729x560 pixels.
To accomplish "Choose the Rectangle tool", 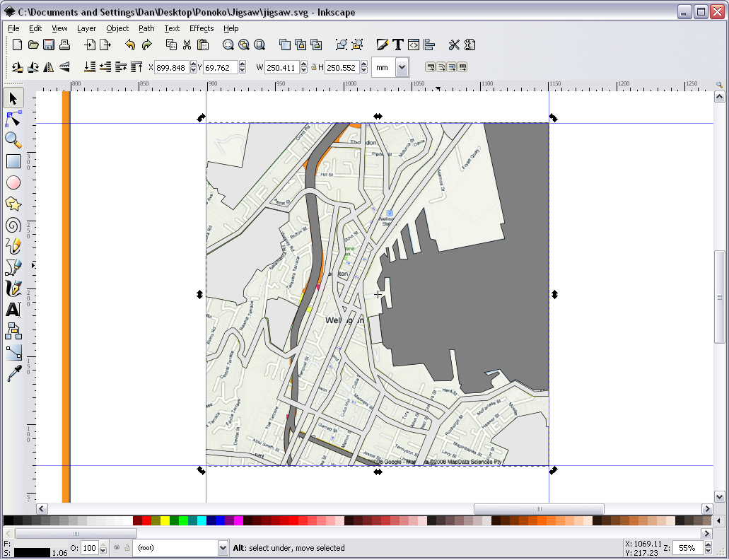I will click(13, 161).
